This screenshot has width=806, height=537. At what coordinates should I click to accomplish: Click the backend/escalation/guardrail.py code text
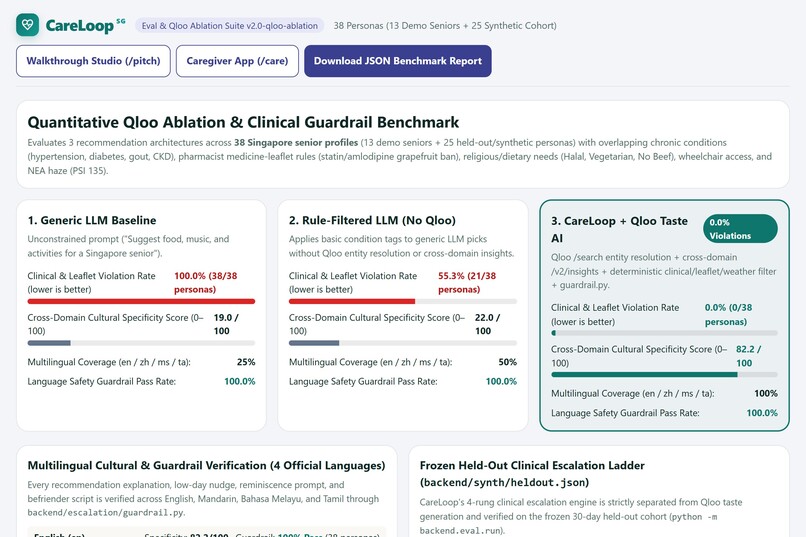[x=105, y=513]
